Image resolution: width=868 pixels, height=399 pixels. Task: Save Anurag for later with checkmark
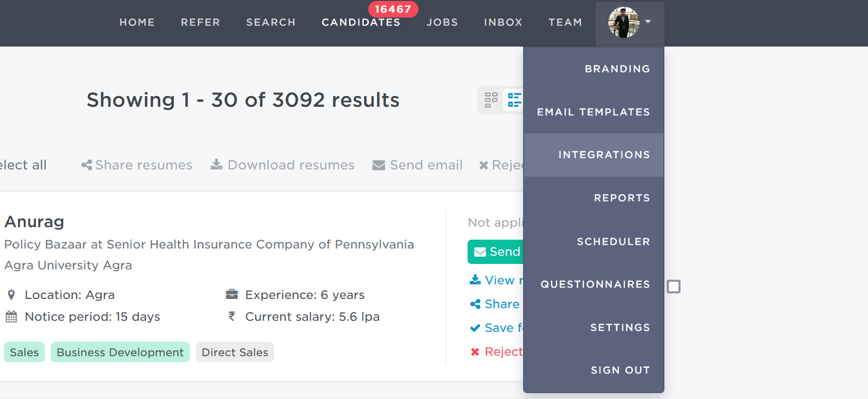coord(495,328)
